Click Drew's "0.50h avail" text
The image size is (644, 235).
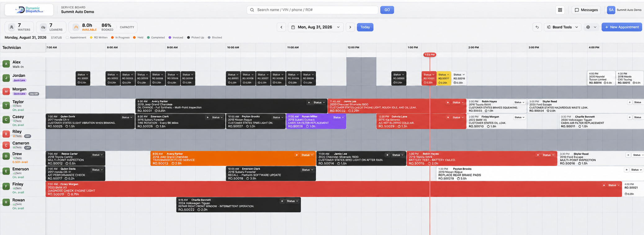pyautogui.click(x=20, y=162)
